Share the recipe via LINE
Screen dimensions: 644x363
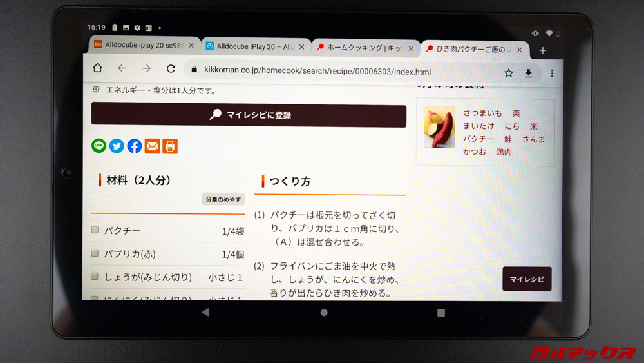(x=99, y=146)
